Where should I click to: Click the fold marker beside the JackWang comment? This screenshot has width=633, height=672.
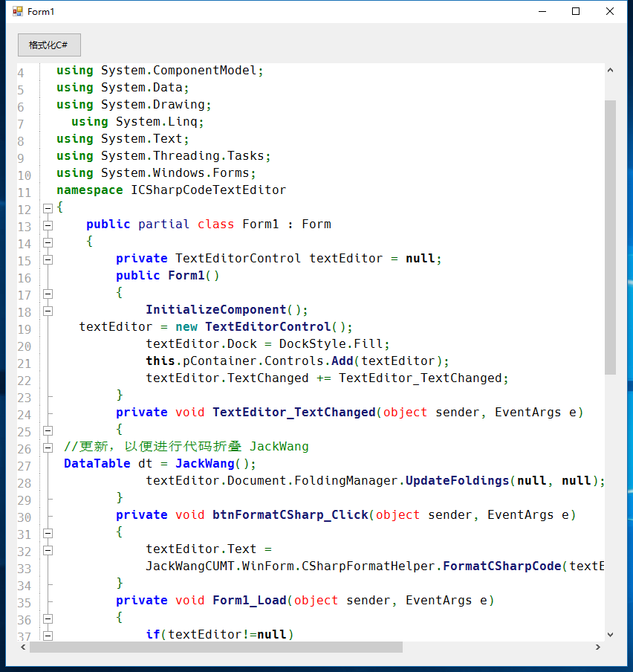coord(47,447)
